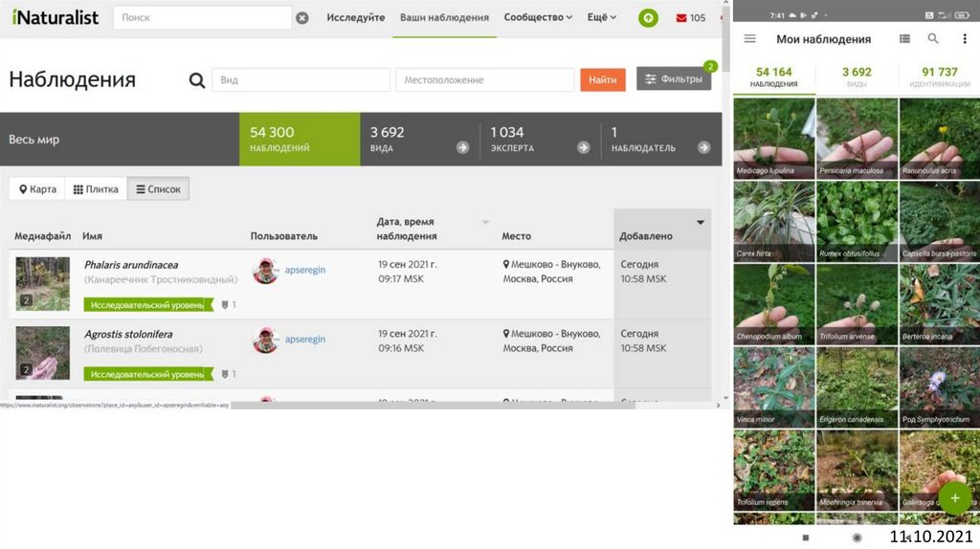
Task: Expand the Ещё dropdown menu
Action: (x=602, y=17)
